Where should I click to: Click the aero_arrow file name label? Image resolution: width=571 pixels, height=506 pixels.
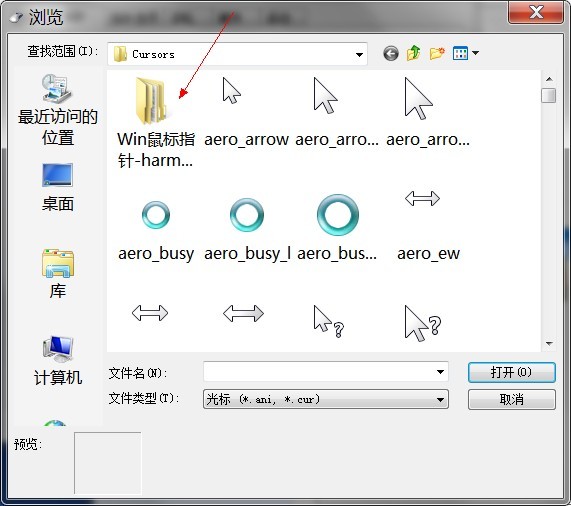(x=246, y=140)
